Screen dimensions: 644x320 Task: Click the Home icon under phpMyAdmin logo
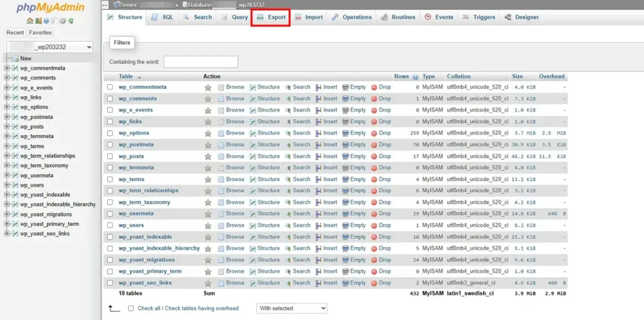[29, 21]
